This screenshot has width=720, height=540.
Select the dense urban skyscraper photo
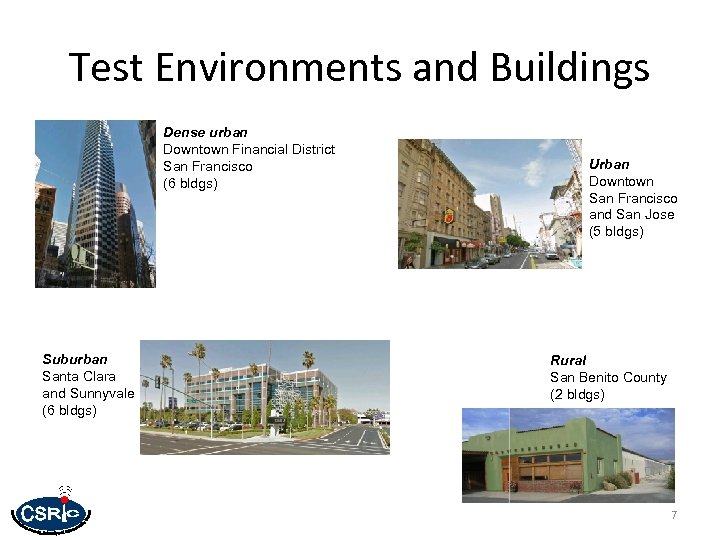pyautogui.click(x=96, y=204)
